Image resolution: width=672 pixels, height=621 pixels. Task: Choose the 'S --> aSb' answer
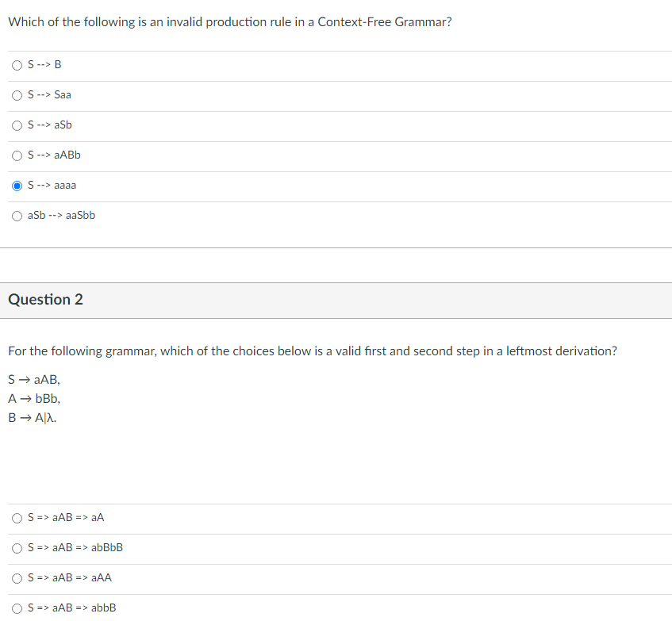(x=17, y=125)
